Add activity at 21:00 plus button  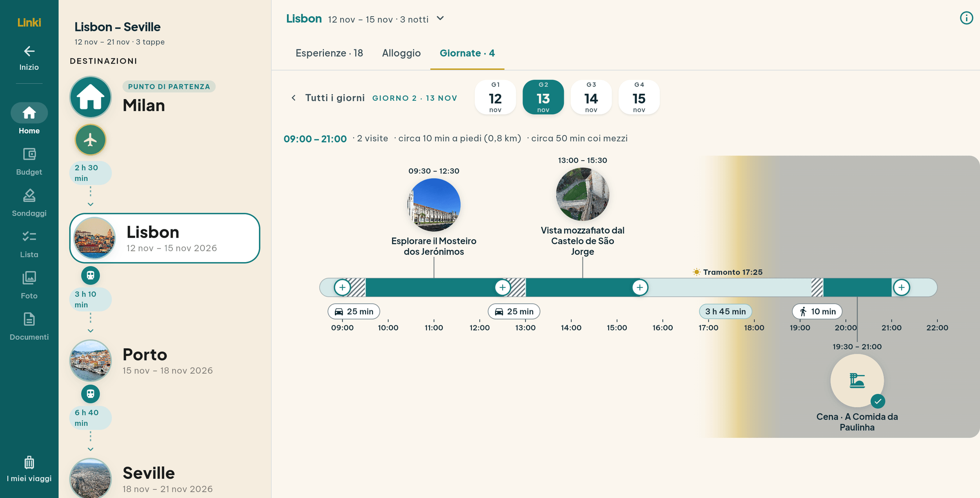click(x=901, y=287)
